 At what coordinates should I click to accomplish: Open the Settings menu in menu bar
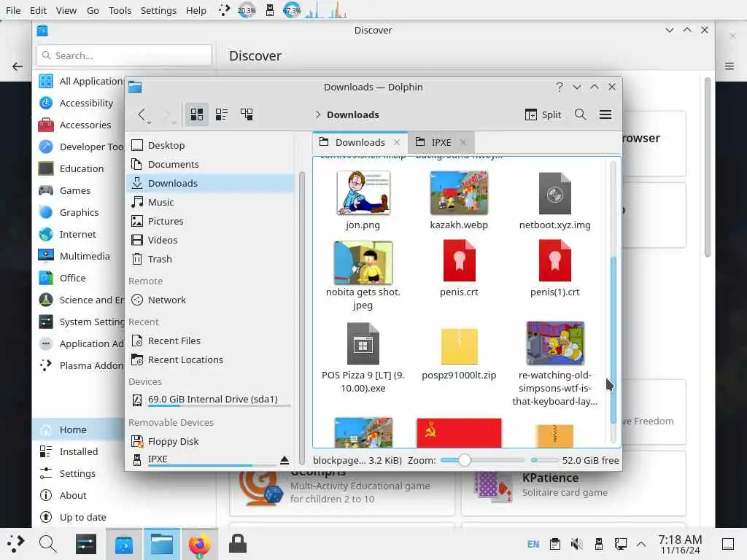tap(158, 10)
